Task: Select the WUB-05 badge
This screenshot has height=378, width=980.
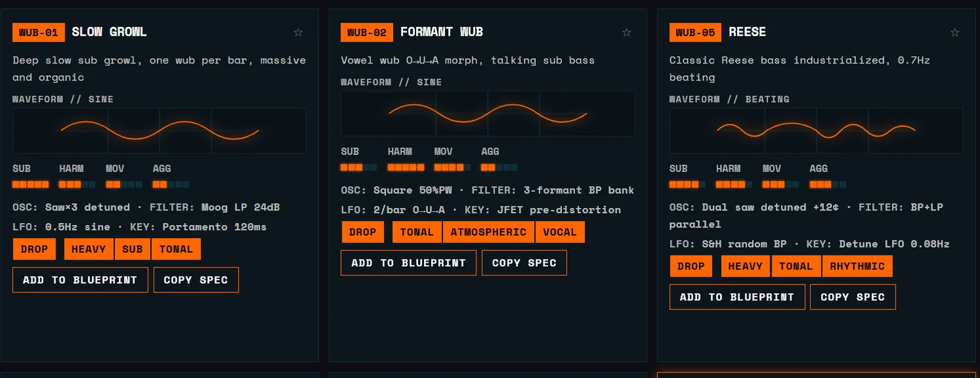Action: (x=696, y=32)
